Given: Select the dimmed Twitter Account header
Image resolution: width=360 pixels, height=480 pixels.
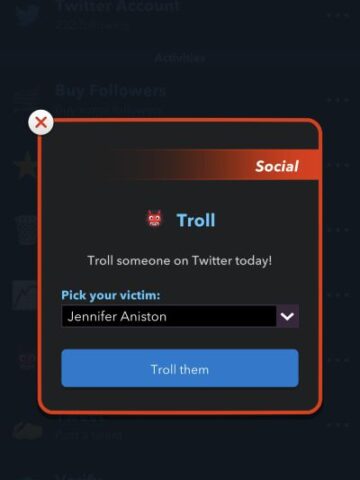Looking at the screenshot, I should 118,6.
